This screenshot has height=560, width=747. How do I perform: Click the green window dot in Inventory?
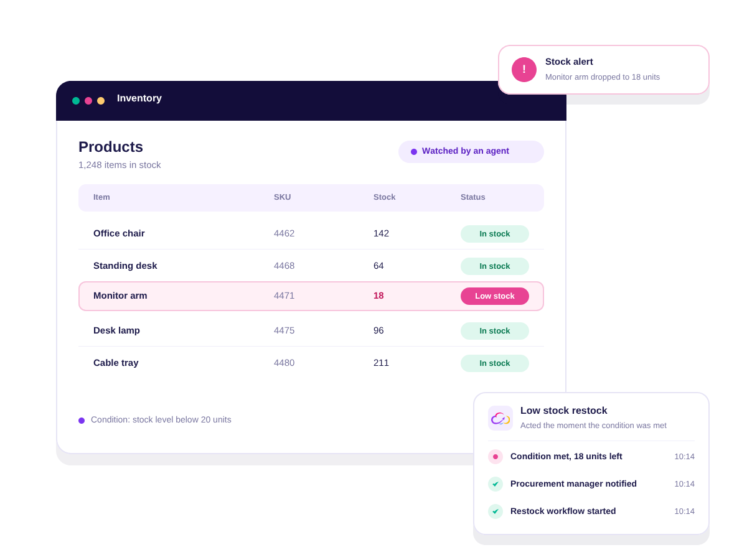(x=76, y=101)
